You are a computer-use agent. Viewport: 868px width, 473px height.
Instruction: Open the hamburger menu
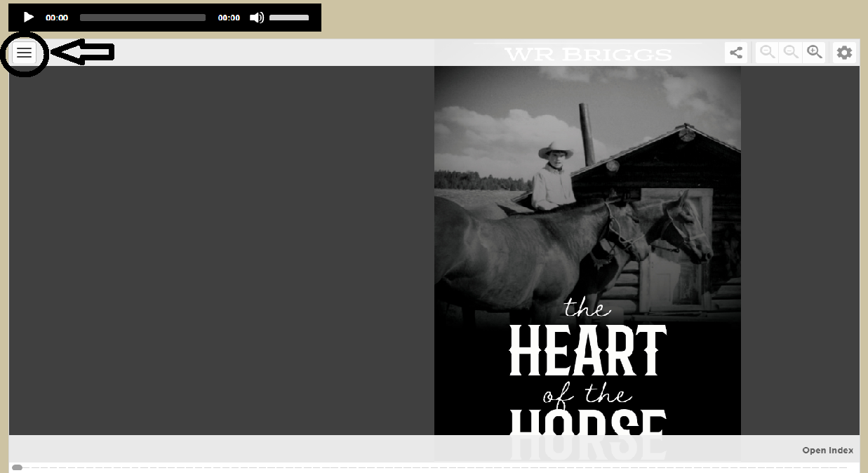25,53
